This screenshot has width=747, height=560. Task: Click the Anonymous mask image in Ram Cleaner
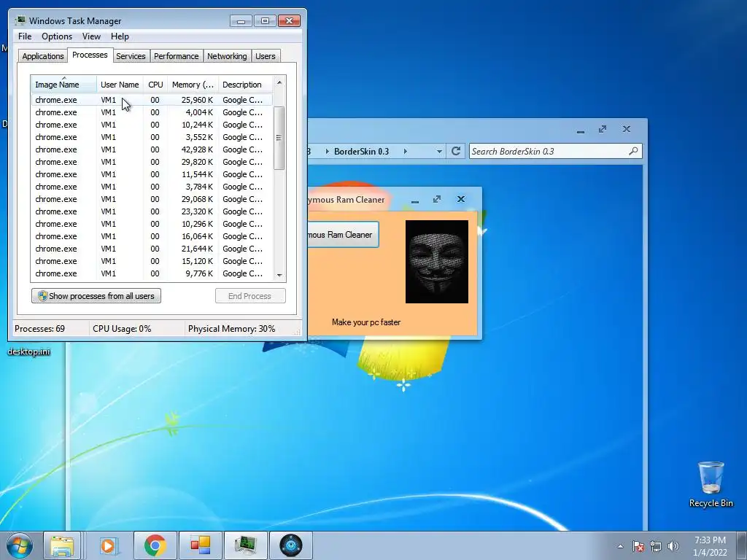437,262
